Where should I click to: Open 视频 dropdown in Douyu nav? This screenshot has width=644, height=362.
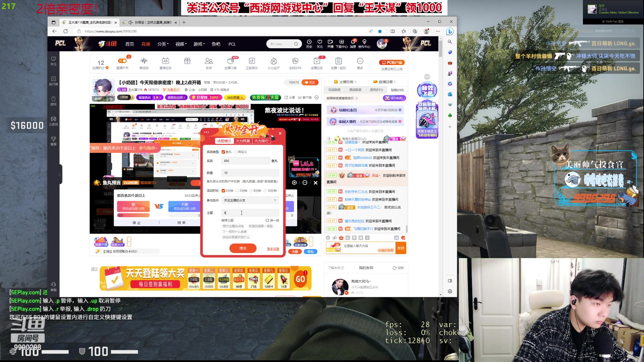(181, 44)
